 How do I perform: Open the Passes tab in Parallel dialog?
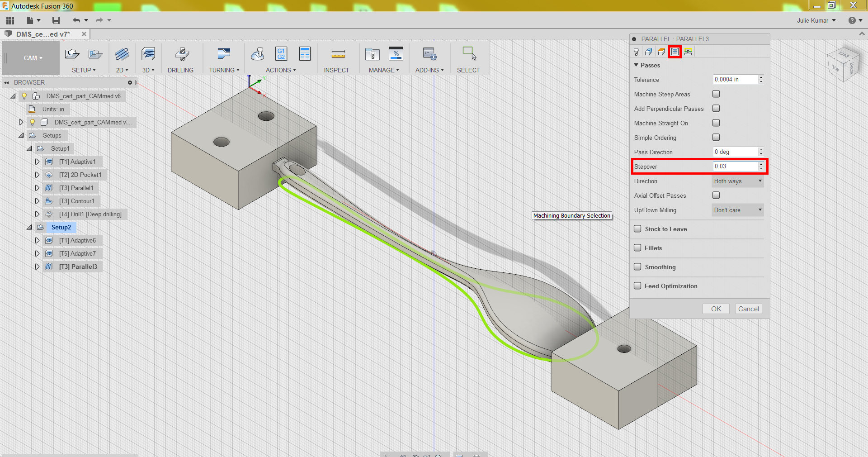click(x=675, y=52)
